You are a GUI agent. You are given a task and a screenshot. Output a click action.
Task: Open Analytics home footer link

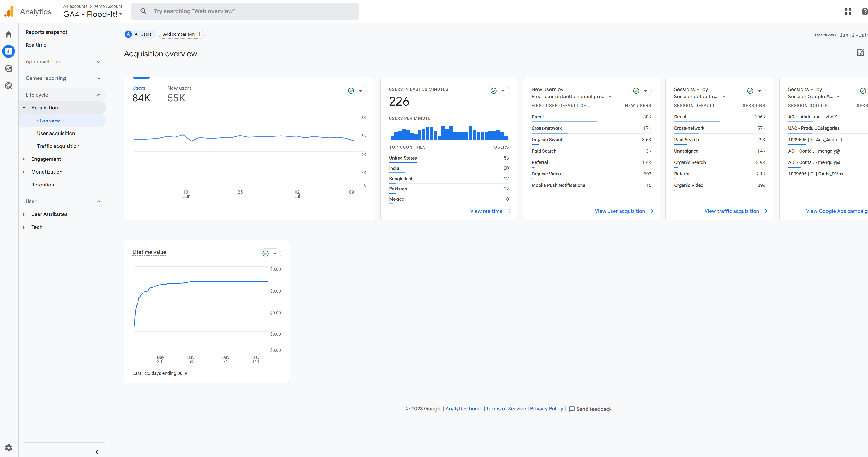(x=464, y=409)
